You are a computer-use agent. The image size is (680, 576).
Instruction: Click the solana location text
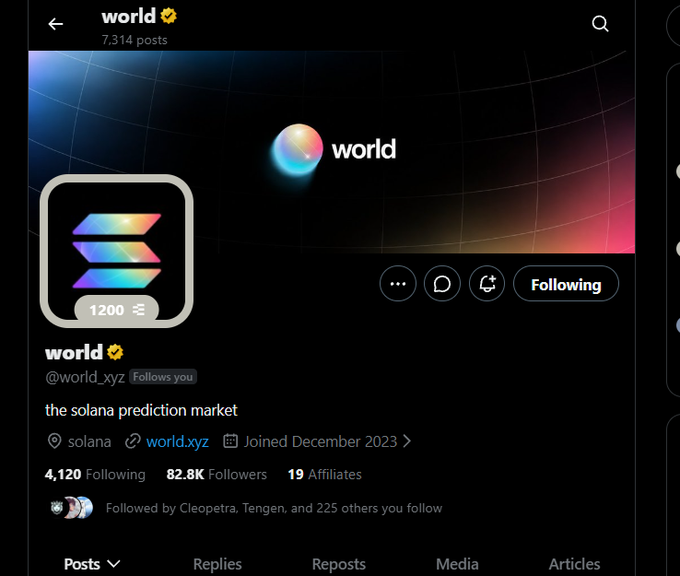click(89, 442)
